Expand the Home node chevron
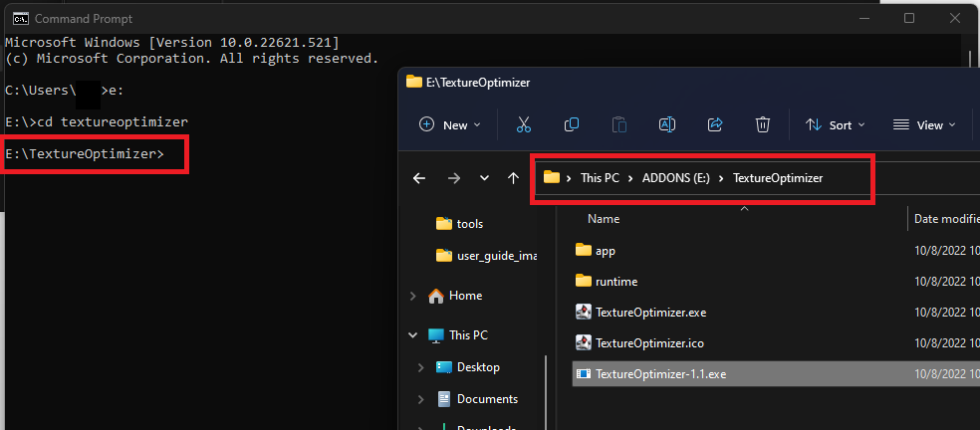Viewport: 980px width, 430px height. [413, 296]
